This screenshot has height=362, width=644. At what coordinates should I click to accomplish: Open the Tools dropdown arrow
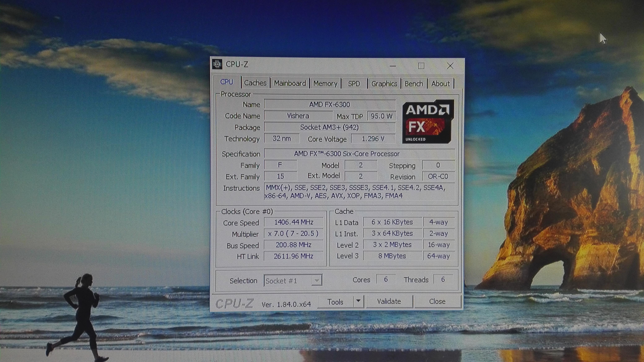point(358,301)
